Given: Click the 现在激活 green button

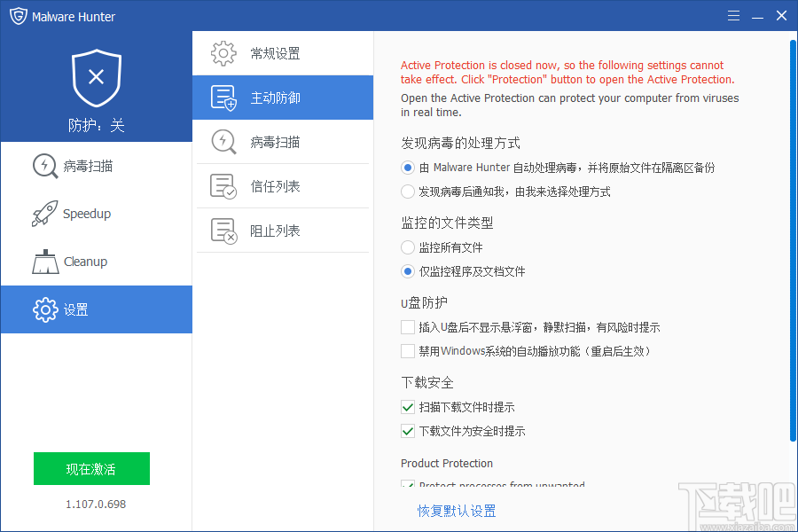Looking at the screenshot, I should (x=91, y=468).
